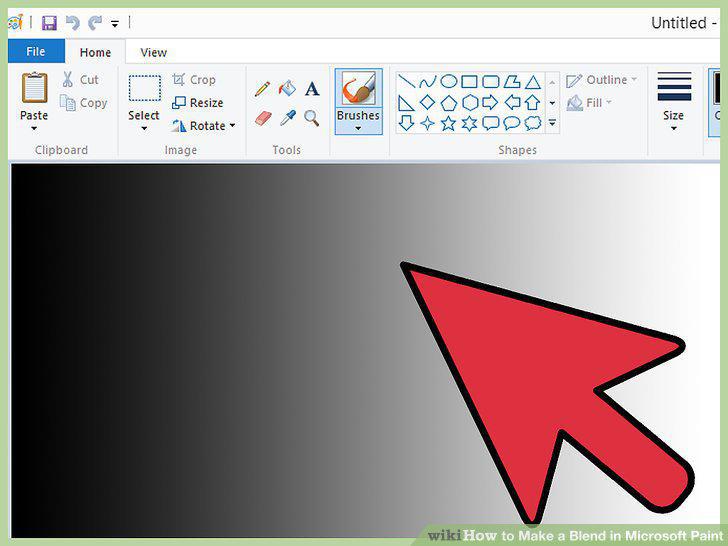Select the Polygon shape
This screenshot has width=728, height=546.
pyautogui.click(x=512, y=82)
